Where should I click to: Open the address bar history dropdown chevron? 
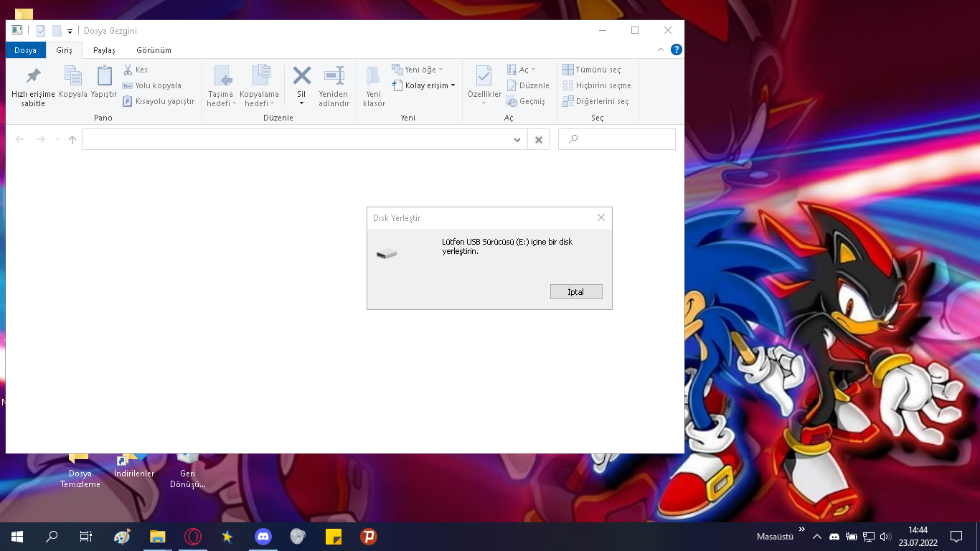point(517,140)
